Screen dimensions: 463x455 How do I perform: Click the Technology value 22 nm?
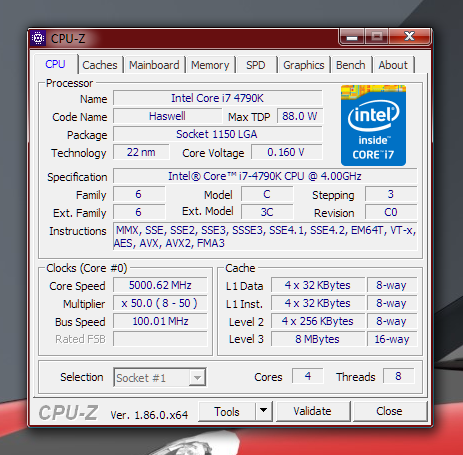tap(141, 152)
